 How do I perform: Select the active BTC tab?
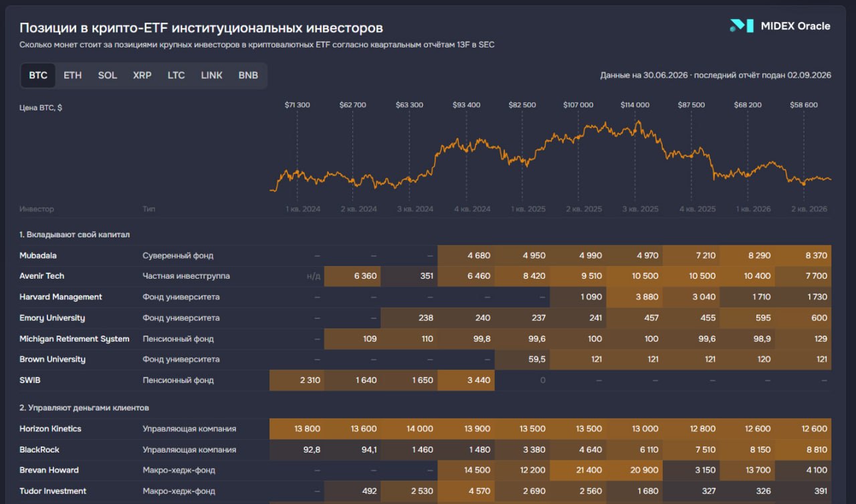point(38,76)
